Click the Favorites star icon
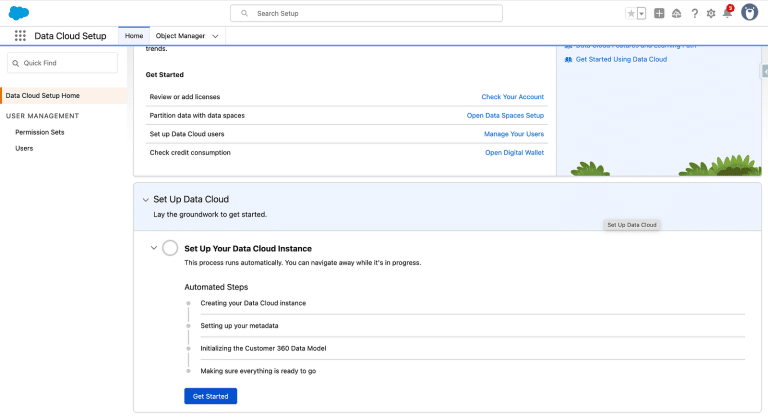The image size is (768, 419). tap(631, 13)
